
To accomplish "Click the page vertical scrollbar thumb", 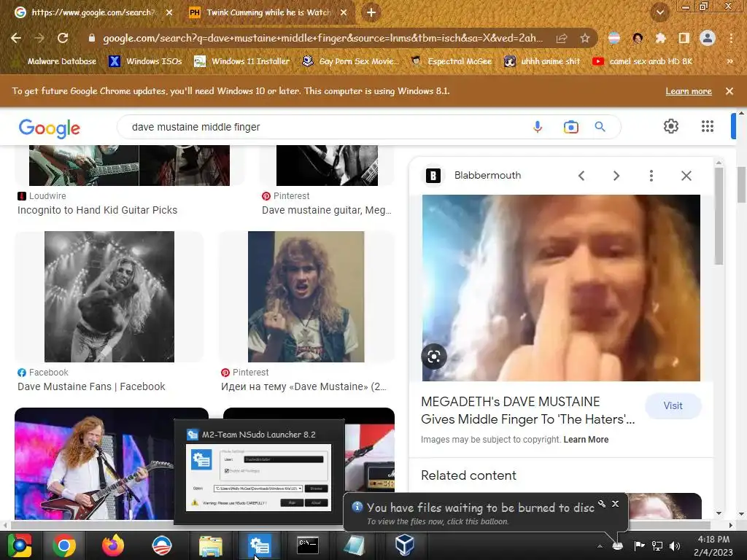I will point(741,184).
